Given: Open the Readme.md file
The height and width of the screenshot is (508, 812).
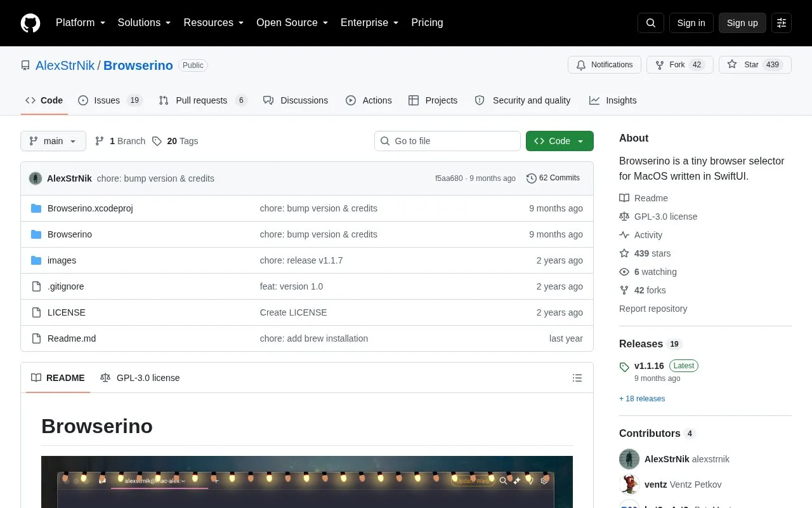Looking at the screenshot, I should tap(72, 338).
